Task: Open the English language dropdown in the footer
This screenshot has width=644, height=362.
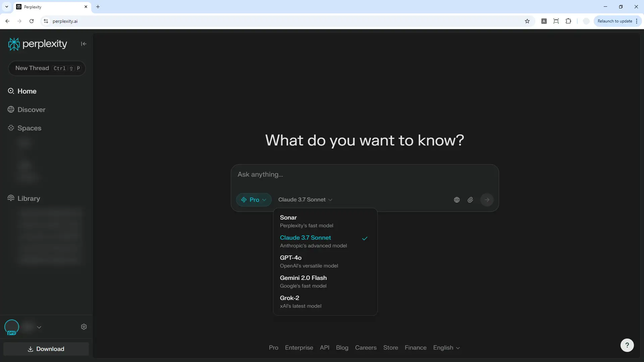Action: click(x=446, y=348)
